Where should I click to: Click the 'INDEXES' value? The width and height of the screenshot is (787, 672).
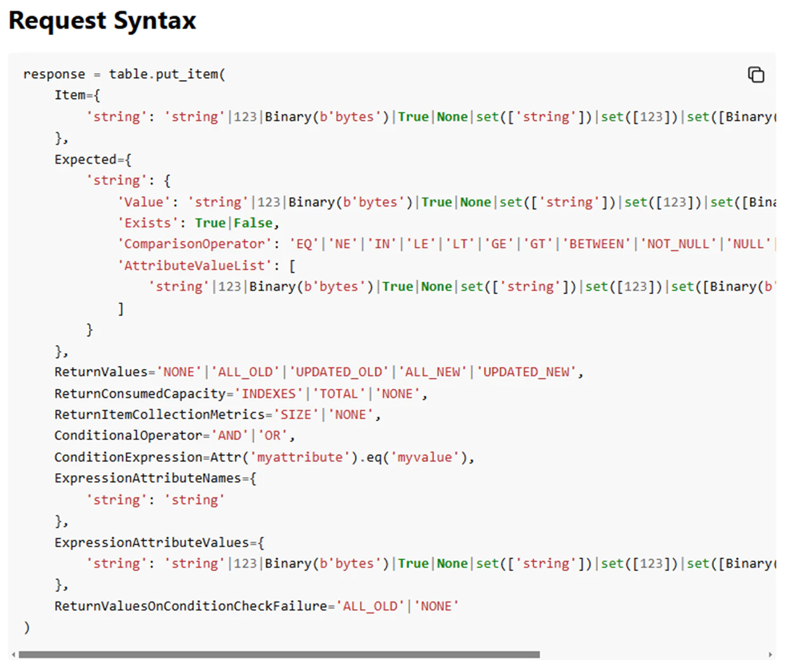pyautogui.click(x=269, y=393)
